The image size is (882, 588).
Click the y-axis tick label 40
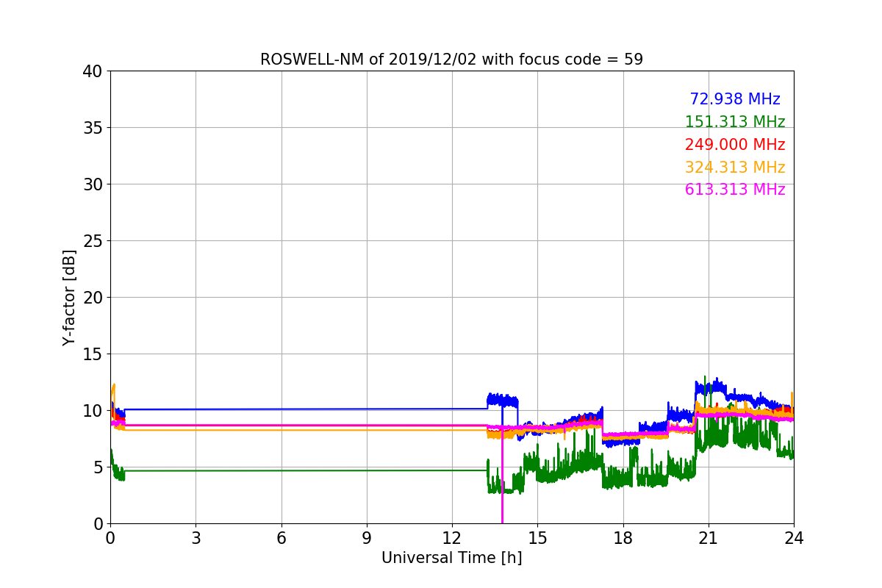point(93,71)
